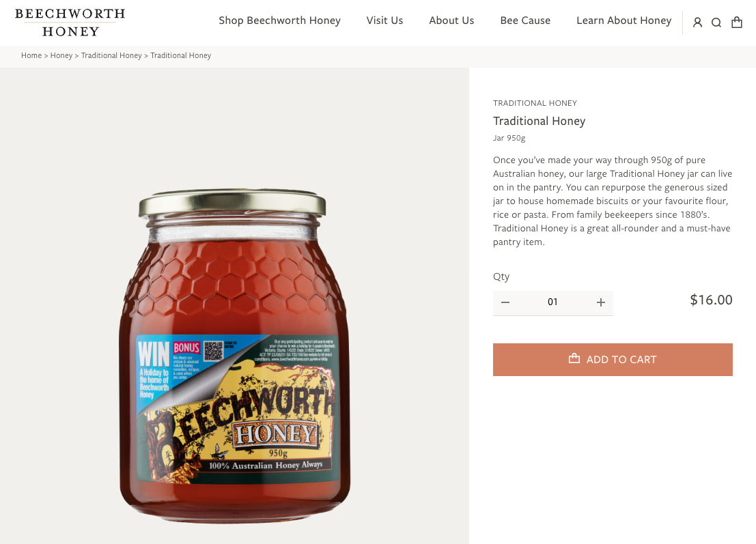Open the Shop Beechworth Honey menu
Viewport: 756px width, 544px height.
click(279, 20)
